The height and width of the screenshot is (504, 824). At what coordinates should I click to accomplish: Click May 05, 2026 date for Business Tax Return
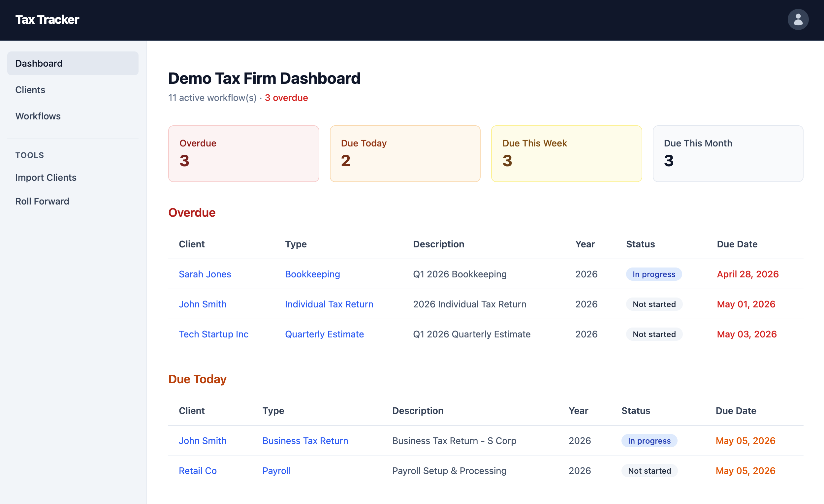coord(745,441)
